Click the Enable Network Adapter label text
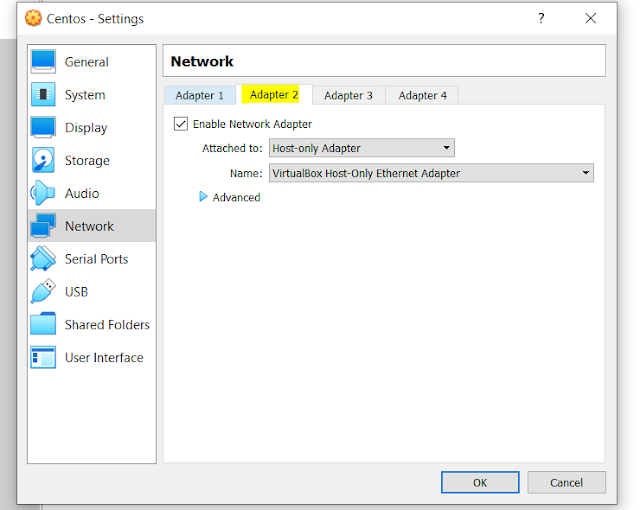The height and width of the screenshot is (510, 640). (x=252, y=124)
